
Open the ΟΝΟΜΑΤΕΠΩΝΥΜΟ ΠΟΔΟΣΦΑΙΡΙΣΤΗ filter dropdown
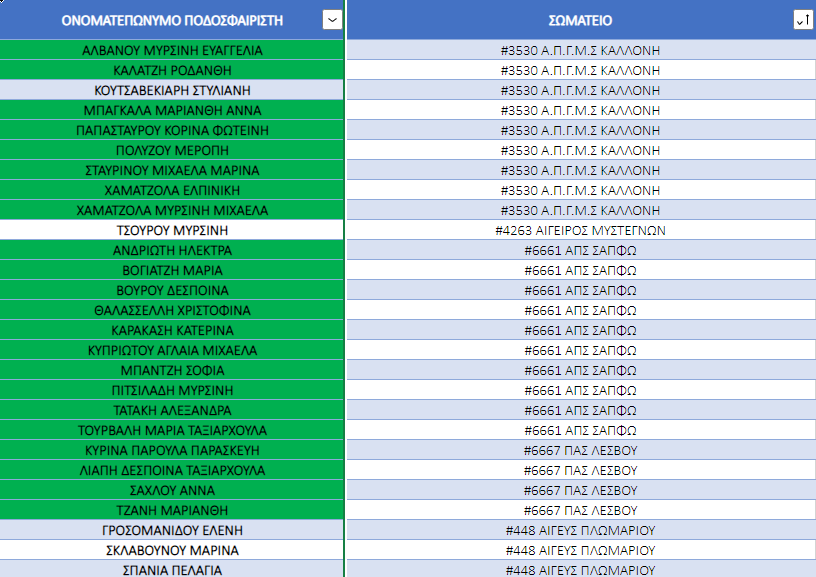332,20
